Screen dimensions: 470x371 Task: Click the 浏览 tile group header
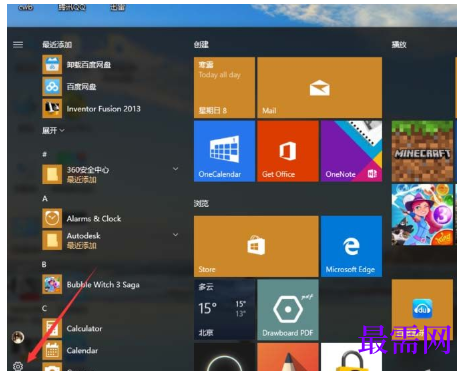(201, 203)
